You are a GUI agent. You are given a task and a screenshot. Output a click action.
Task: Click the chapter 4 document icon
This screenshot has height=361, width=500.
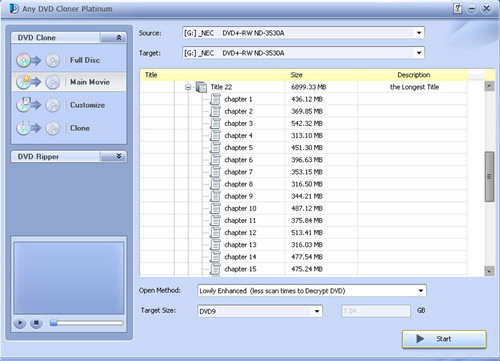pos(215,136)
